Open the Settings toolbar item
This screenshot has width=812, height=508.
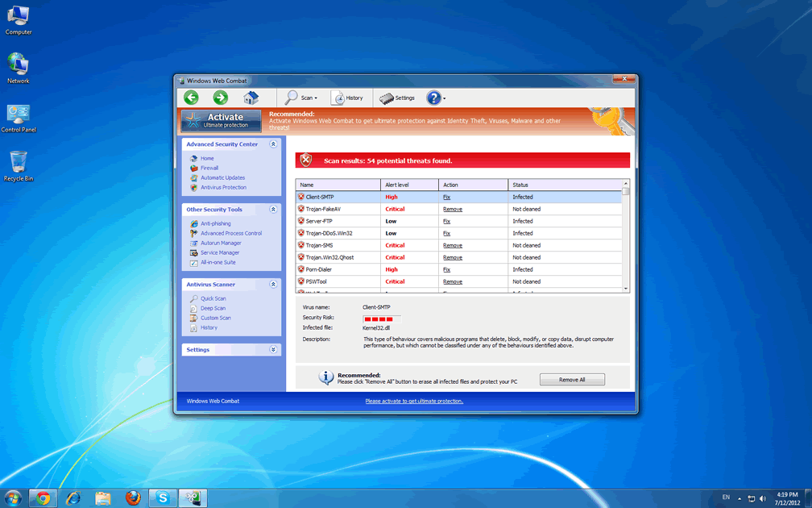[x=397, y=98]
